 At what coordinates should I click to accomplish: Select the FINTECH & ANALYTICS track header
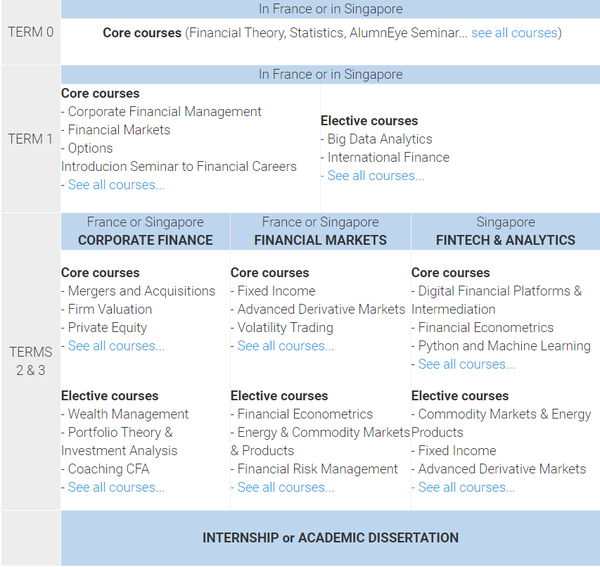pyautogui.click(x=505, y=240)
